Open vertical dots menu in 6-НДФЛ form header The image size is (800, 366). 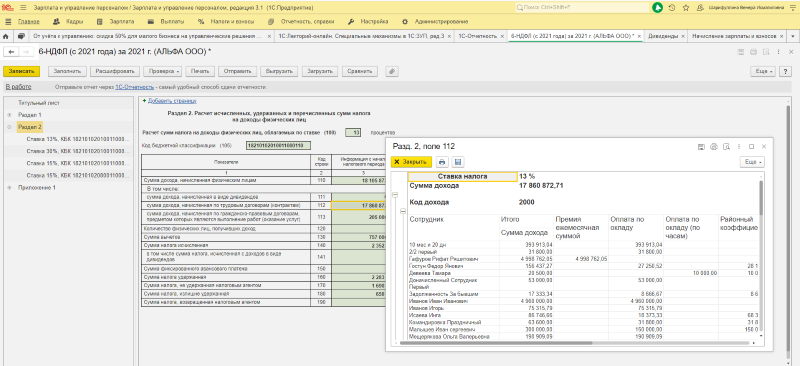pyautogui.click(x=779, y=52)
